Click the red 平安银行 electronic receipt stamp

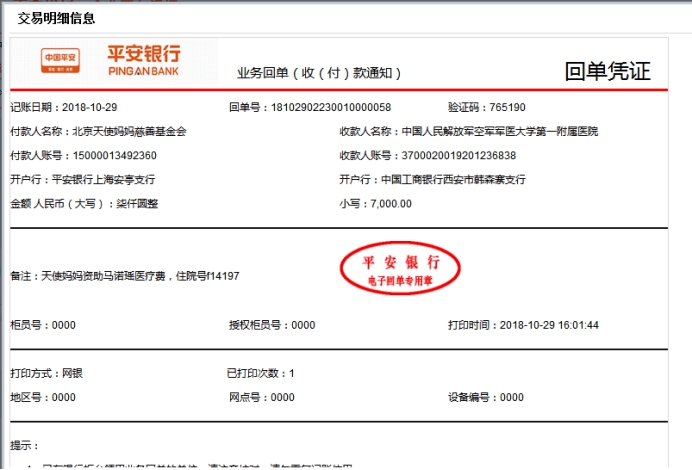[400, 268]
